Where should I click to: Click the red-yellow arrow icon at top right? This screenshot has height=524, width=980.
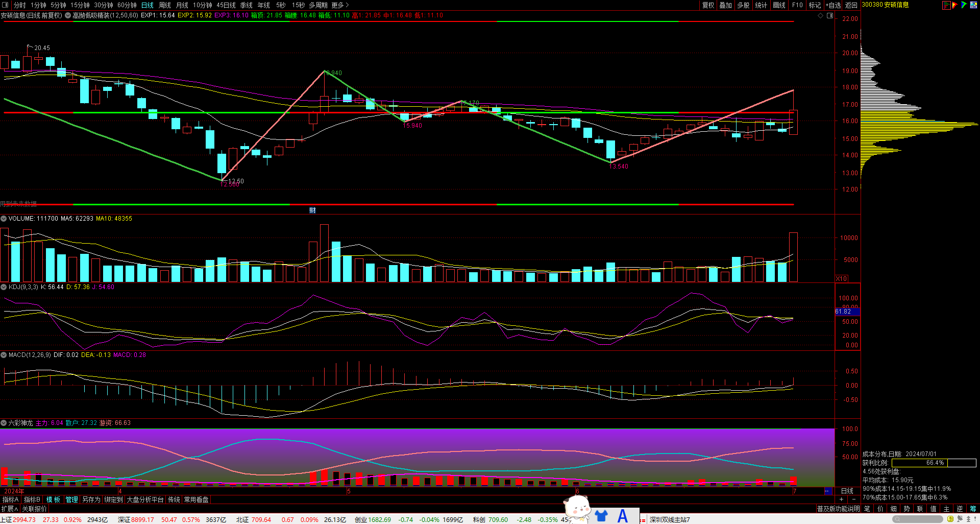pos(954,5)
